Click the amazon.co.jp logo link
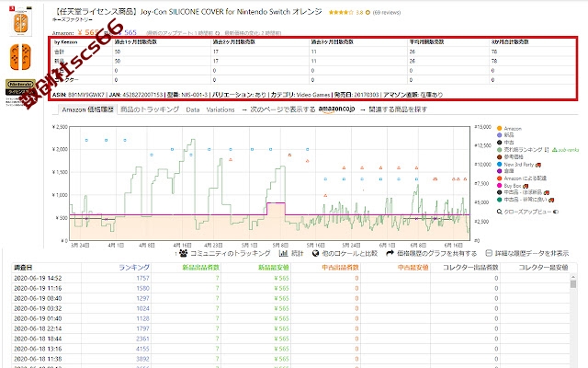588x368 pixels. click(336, 109)
